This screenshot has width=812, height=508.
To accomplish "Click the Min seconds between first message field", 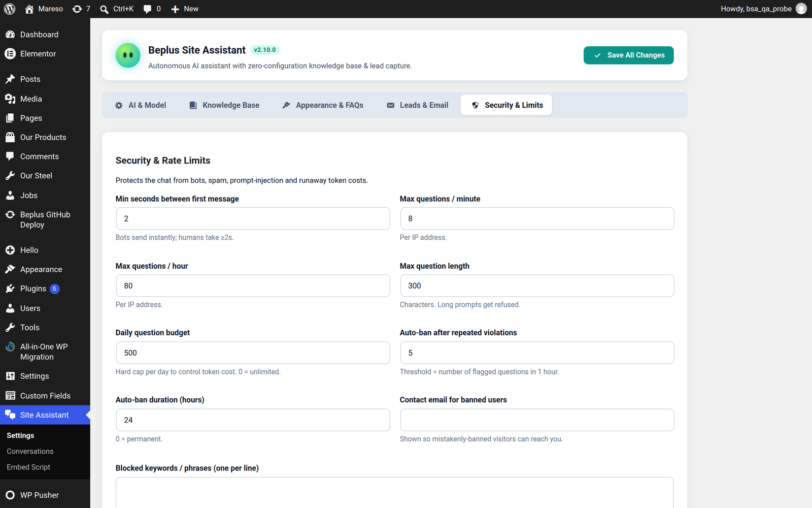I will coord(253,218).
